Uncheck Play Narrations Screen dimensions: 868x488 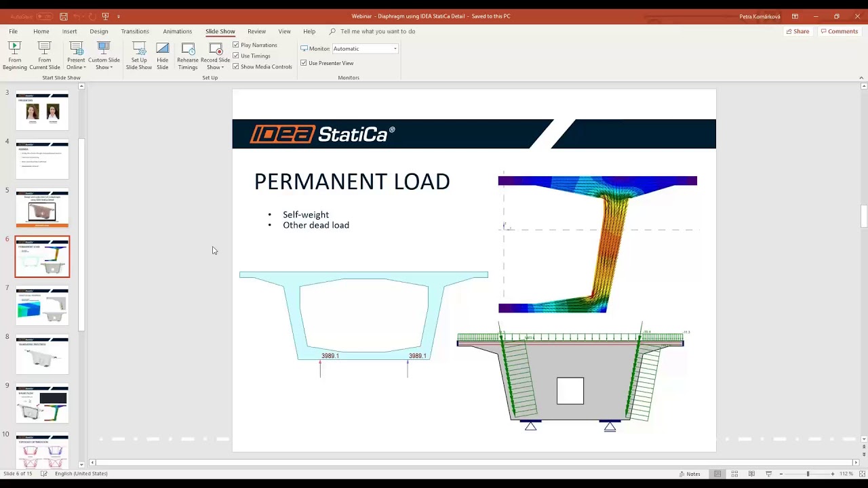pos(236,45)
